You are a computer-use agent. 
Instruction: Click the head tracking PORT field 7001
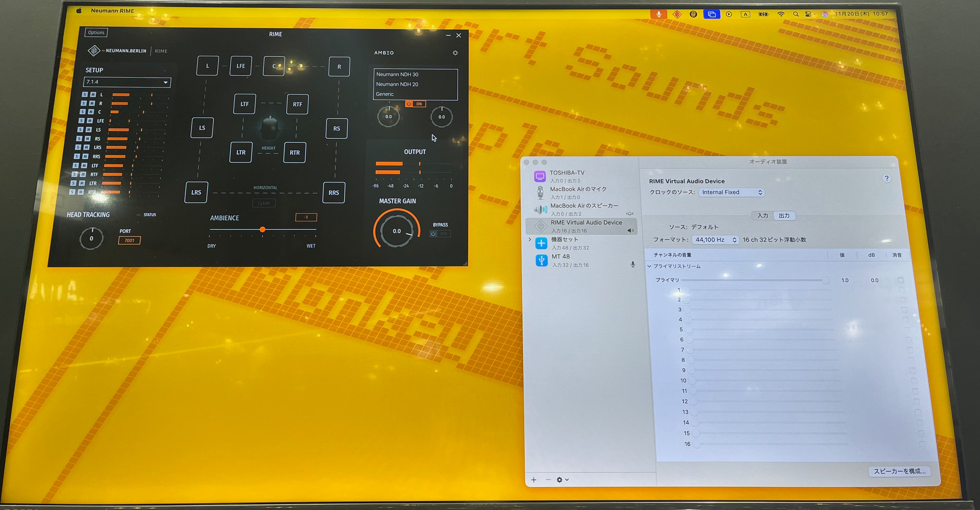(129, 240)
